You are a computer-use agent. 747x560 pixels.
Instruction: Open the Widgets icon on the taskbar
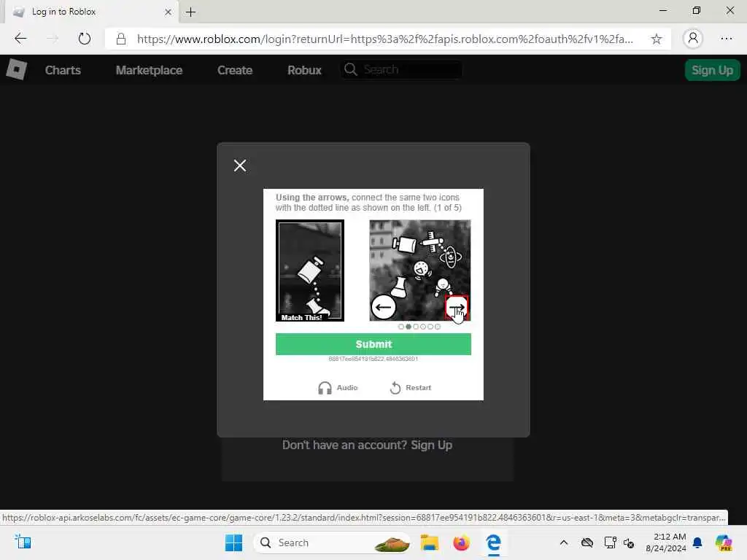pos(23,542)
